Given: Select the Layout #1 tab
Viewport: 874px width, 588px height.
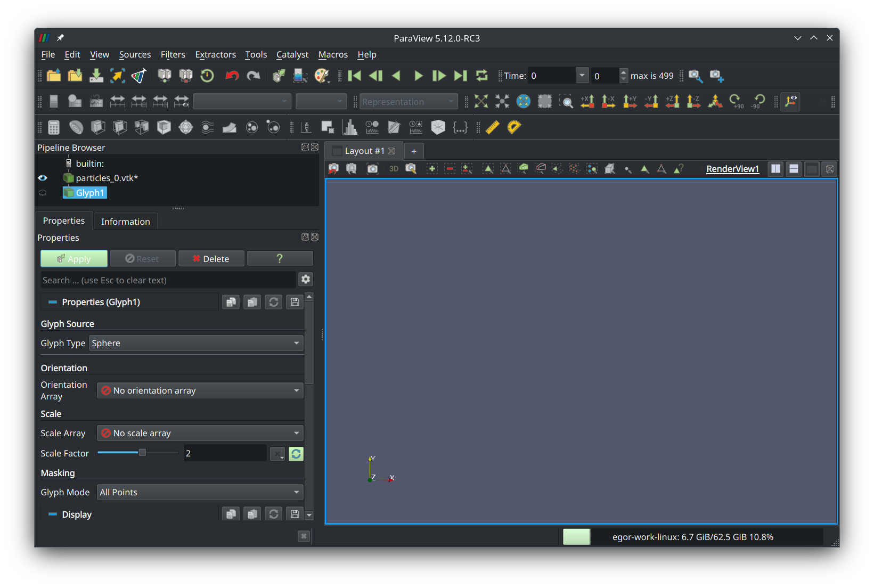Looking at the screenshot, I should tap(364, 151).
